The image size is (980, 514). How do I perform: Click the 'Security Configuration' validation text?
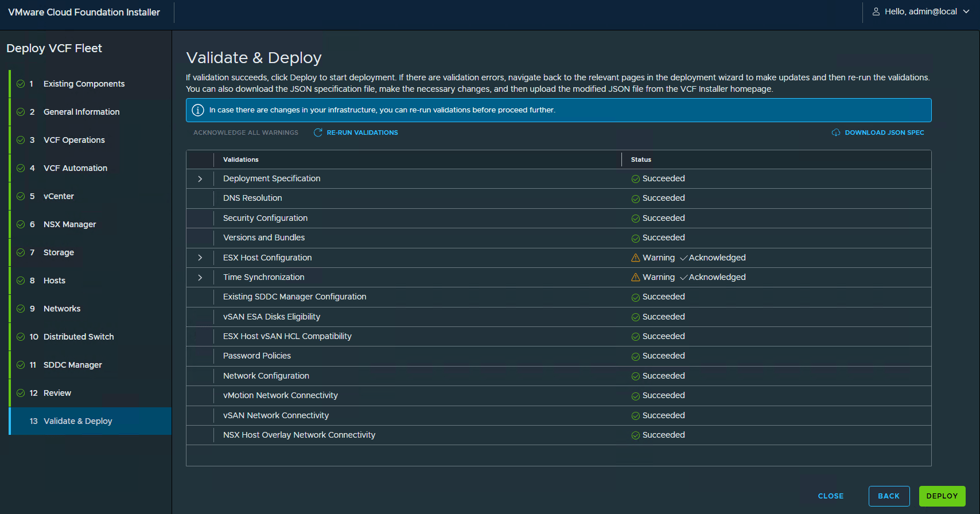pos(265,218)
